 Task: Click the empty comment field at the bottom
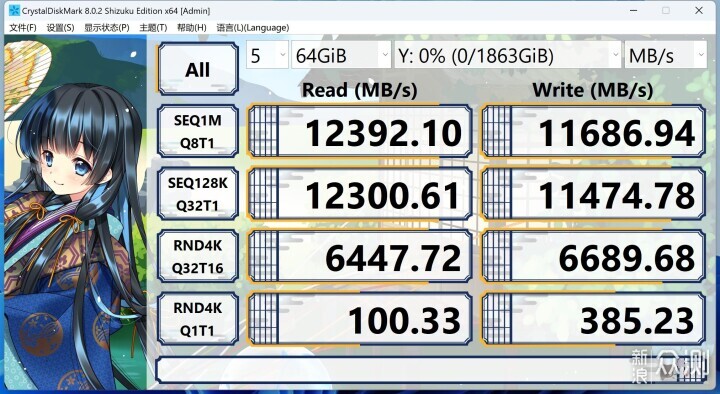pyautogui.click(x=431, y=370)
